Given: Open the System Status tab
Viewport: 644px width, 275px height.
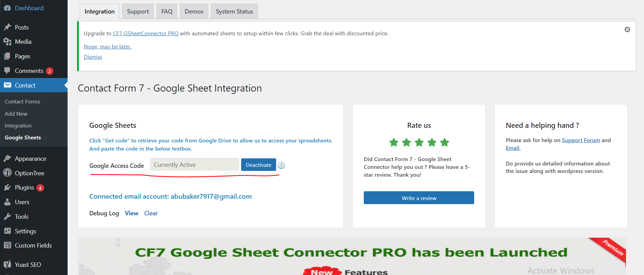Looking at the screenshot, I should [234, 12].
